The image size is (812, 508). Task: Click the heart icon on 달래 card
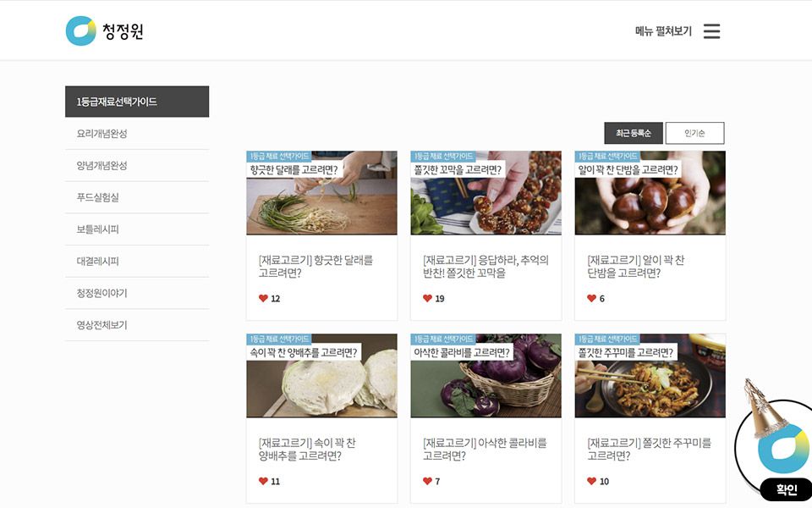coord(263,298)
